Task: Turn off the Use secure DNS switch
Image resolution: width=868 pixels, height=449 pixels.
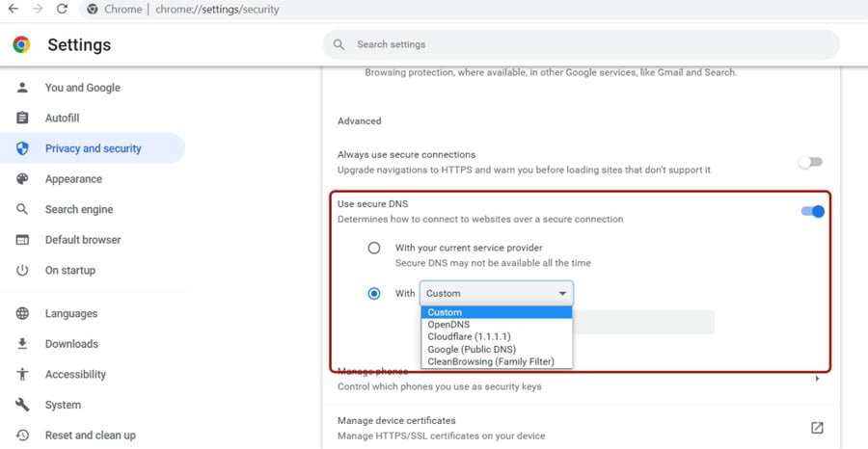Action: [x=813, y=211]
